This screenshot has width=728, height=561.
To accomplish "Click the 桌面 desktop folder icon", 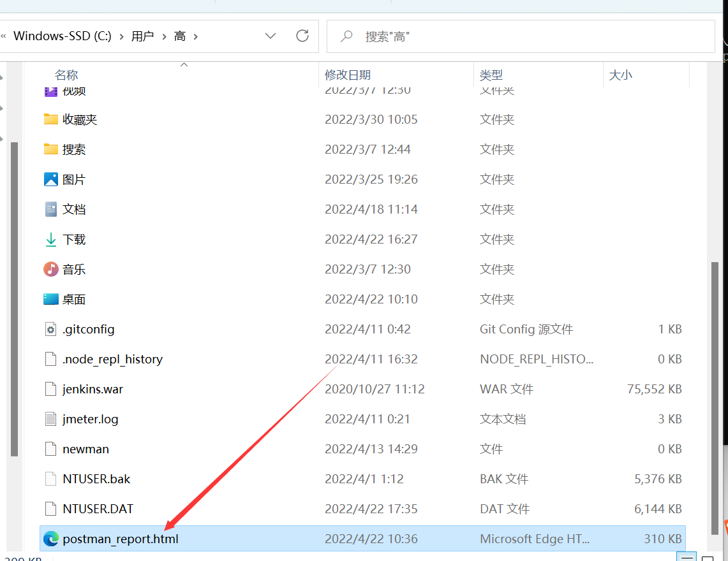I will tap(50, 299).
